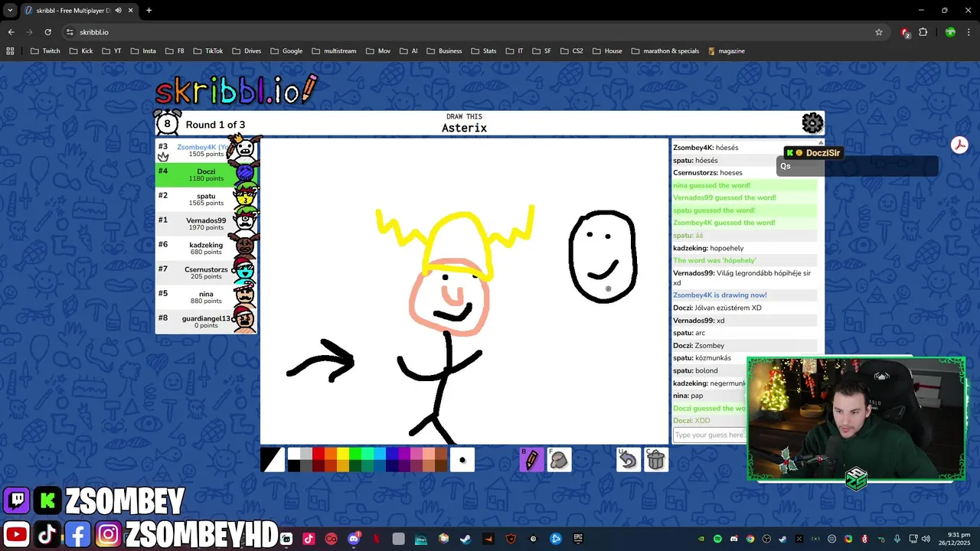The image size is (980, 551).
Task: Open Spotify icon in system tray
Action: pos(717,539)
